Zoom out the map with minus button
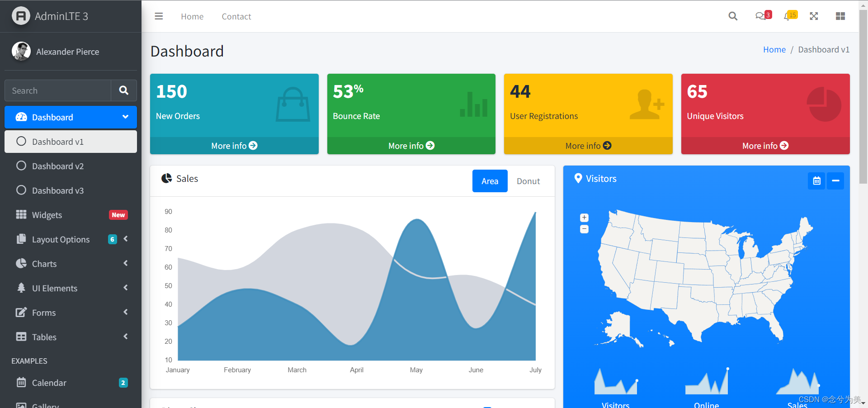Screen dimensions: 868x408 point(584,229)
